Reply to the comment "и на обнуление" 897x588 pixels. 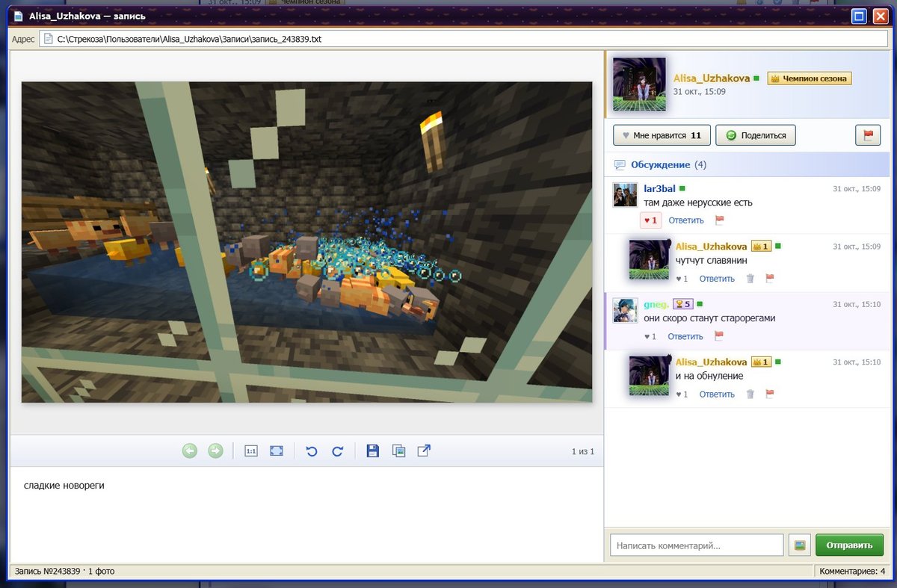(717, 394)
